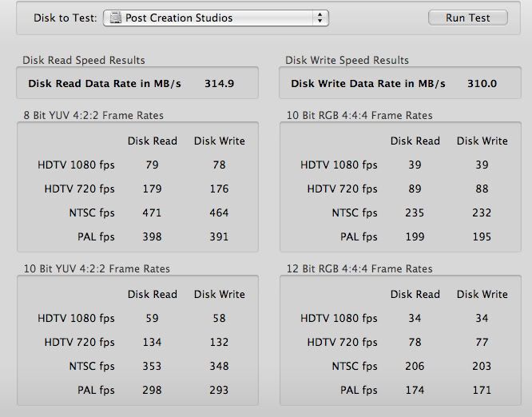The width and height of the screenshot is (532, 417).
Task: Click the 8 Bit YUV PAL write value 391
Action: pos(218,237)
